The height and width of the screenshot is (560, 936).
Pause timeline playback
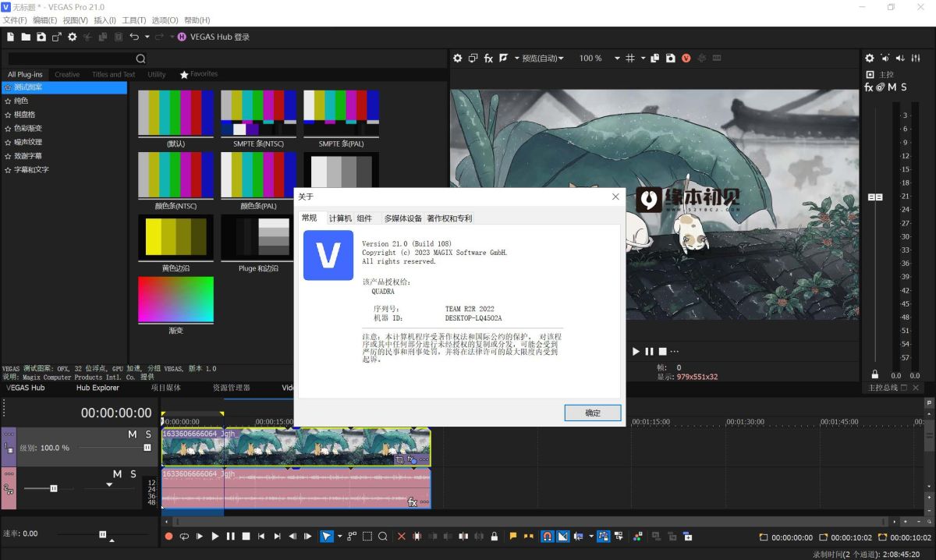coord(230,537)
